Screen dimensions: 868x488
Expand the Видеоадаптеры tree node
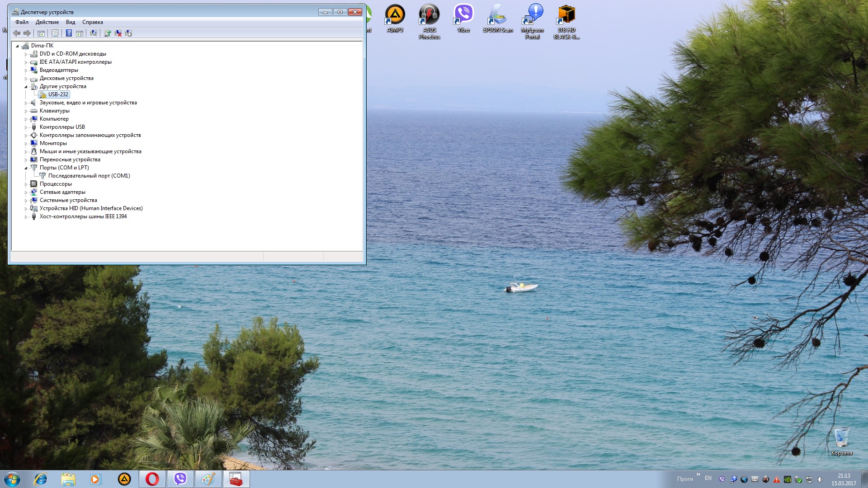(26, 70)
